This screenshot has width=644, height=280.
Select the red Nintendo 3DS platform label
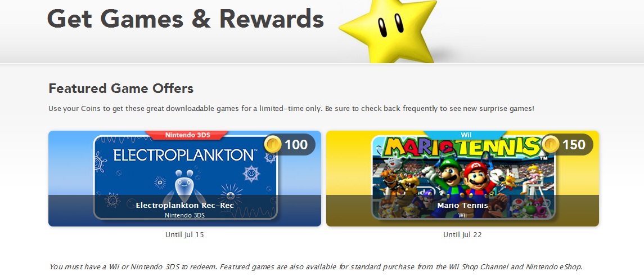(x=186, y=135)
